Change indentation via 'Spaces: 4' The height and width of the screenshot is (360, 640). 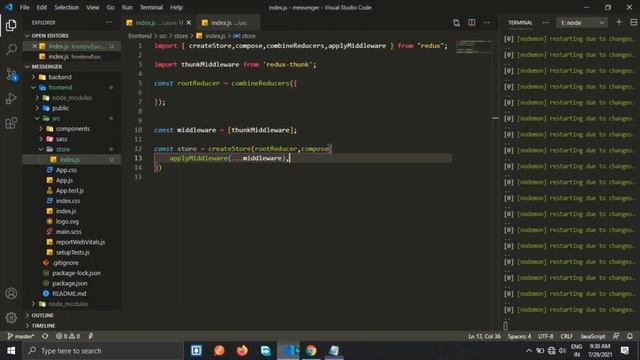tap(519, 336)
